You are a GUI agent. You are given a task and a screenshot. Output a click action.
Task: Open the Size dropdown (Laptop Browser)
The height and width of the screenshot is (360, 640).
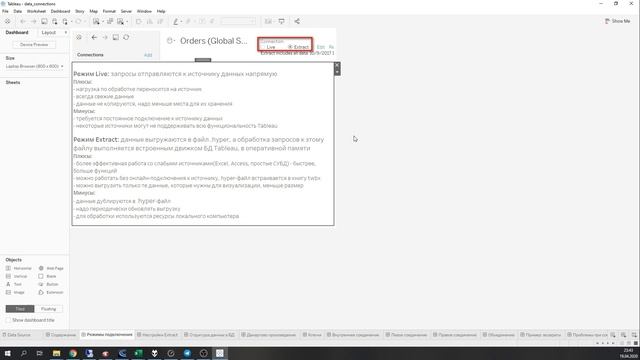pos(35,66)
